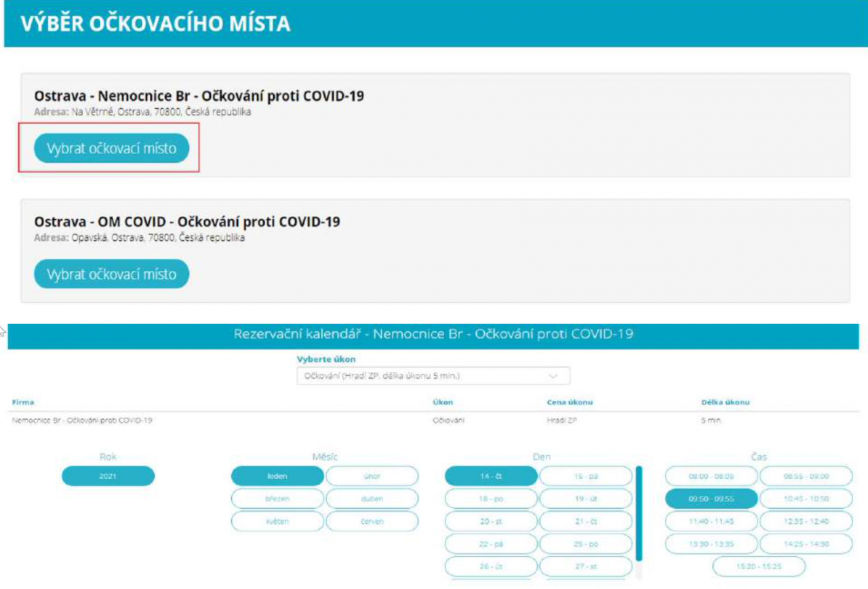Choose year 2021
This screenshot has height=589, width=868.
tap(108, 476)
